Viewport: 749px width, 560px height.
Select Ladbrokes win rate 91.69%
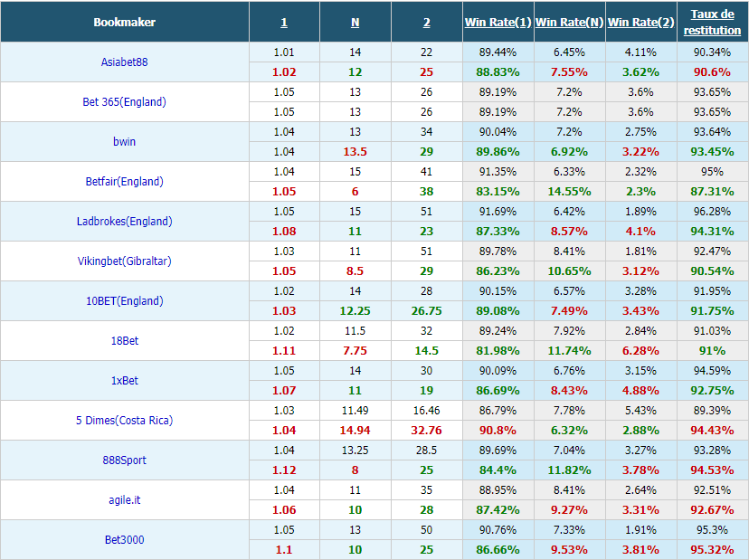pyautogui.click(x=498, y=211)
